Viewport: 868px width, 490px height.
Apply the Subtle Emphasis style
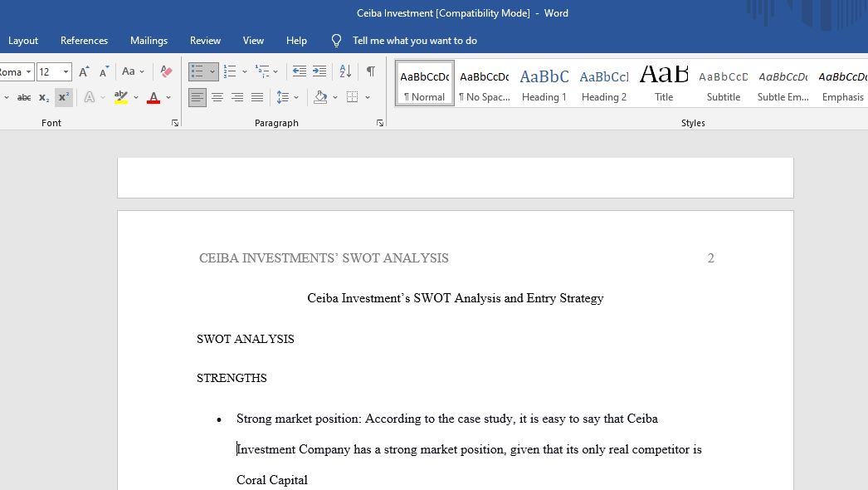click(x=783, y=83)
